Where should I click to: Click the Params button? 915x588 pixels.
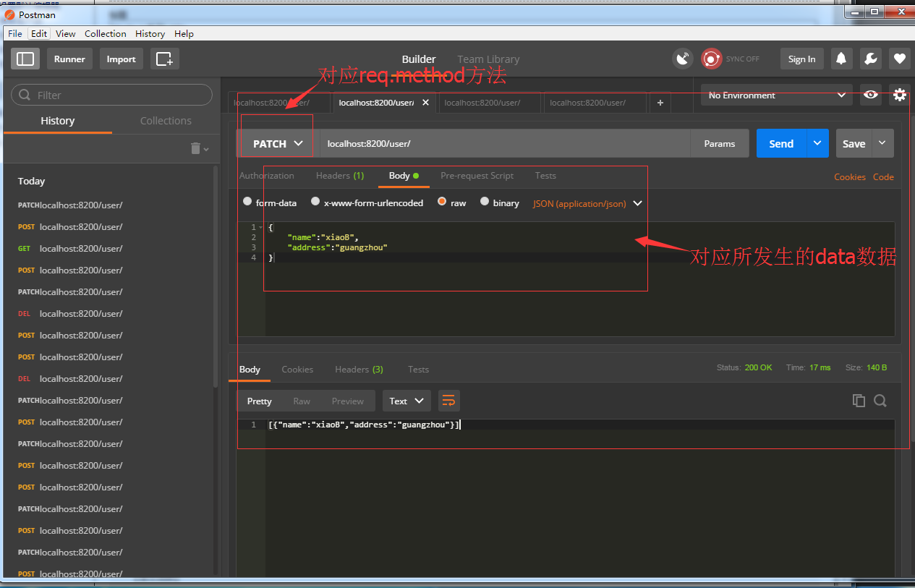click(720, 143)
